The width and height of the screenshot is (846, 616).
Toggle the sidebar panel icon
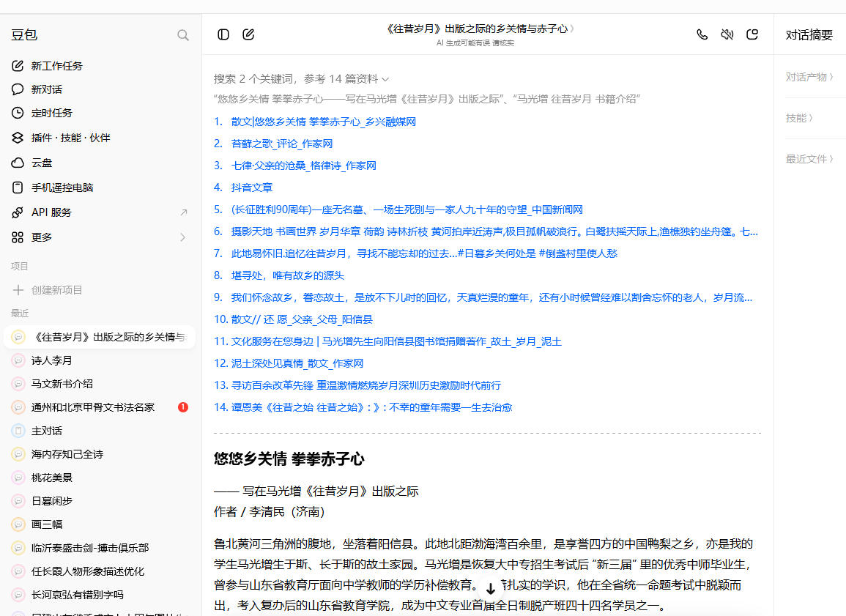tap(223, 34)
